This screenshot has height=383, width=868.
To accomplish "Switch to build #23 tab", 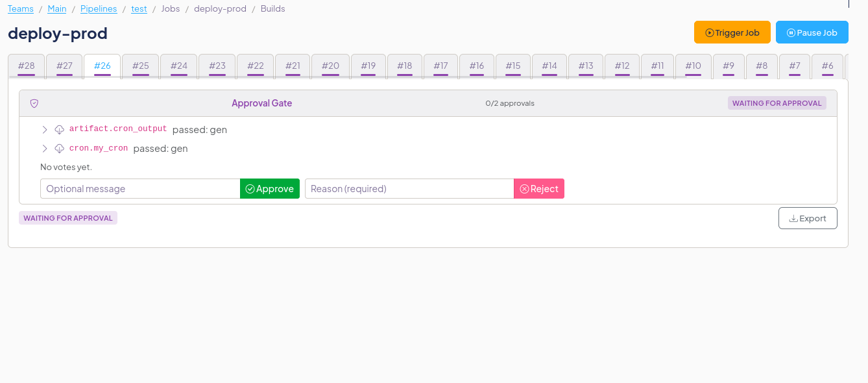I will 217,66.
